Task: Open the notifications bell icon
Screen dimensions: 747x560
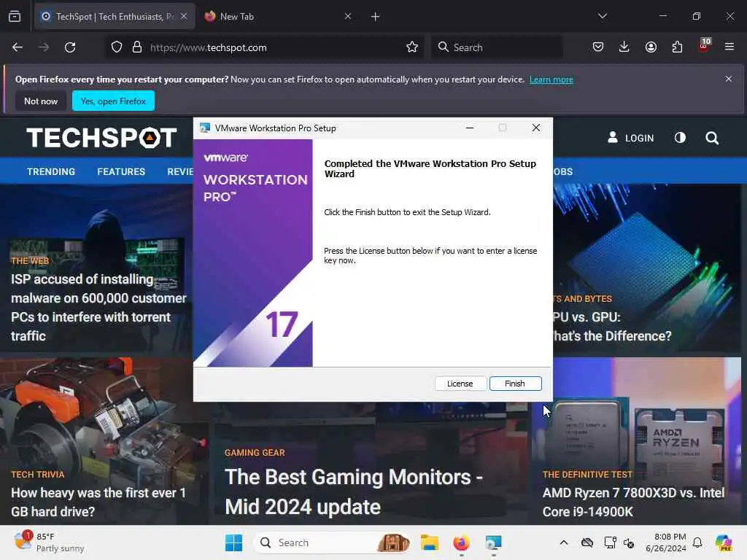Action: (697, 542)
